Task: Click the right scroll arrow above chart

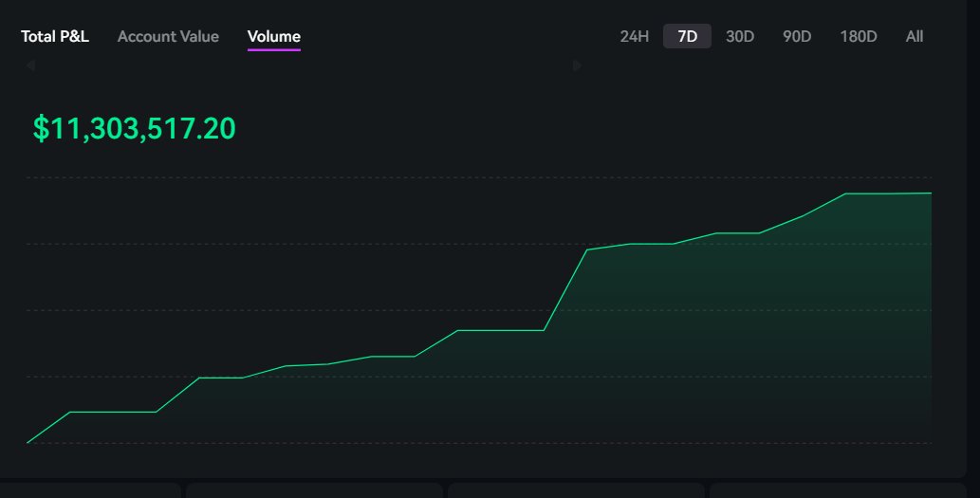Action: [x=578, y=65]
